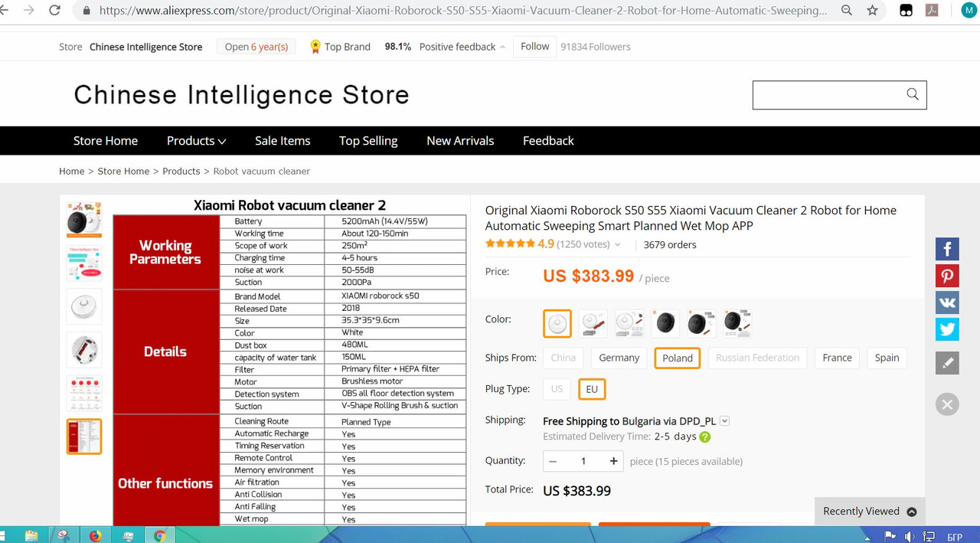Click the volume icon in system tray
Screen dimensions: 980x543
pos(910,536)
